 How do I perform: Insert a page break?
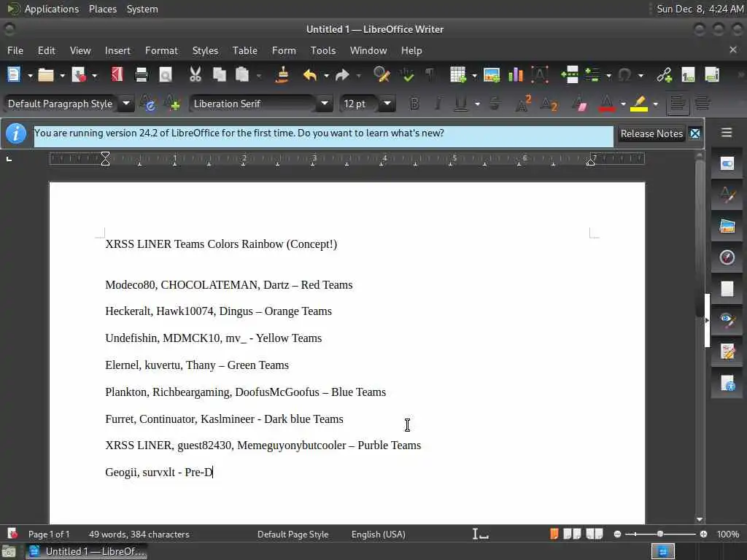570,75
